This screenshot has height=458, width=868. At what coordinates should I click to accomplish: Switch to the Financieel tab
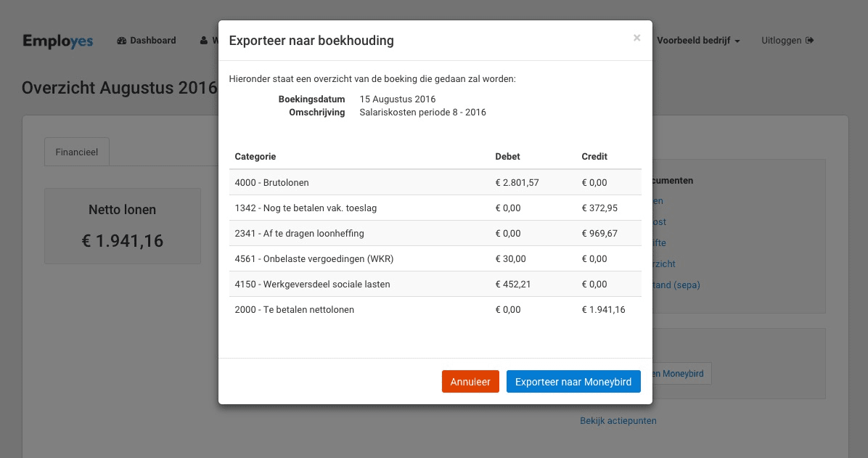76,152
